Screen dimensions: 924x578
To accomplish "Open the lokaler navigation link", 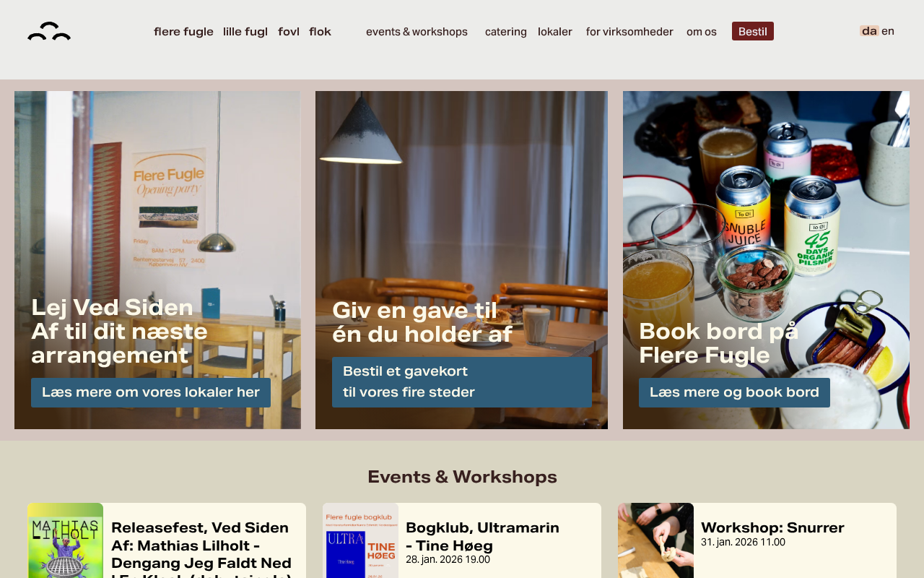I will tap(555, 32).
